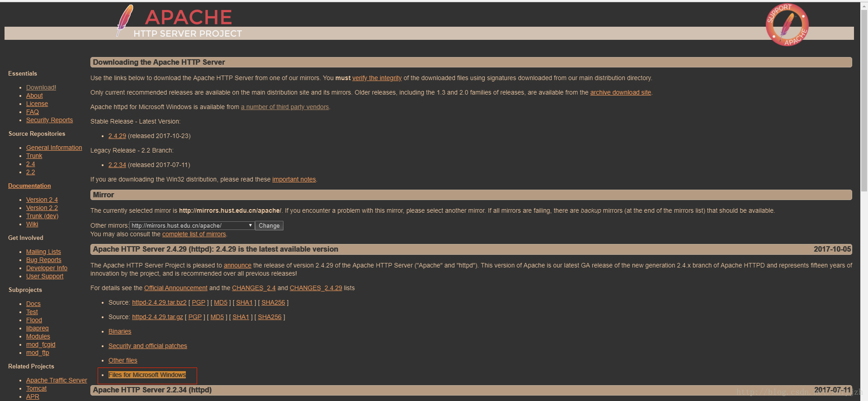Image resolution: width=868 pixels, height=401 pixels.
Task: Open PGP signature for tar.bz2
Action: click(198, 302)
